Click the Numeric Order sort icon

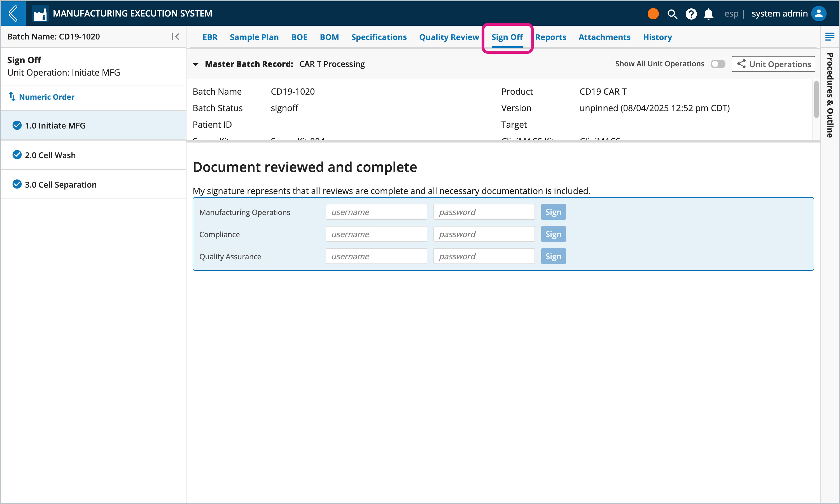(x=12, y=97)
